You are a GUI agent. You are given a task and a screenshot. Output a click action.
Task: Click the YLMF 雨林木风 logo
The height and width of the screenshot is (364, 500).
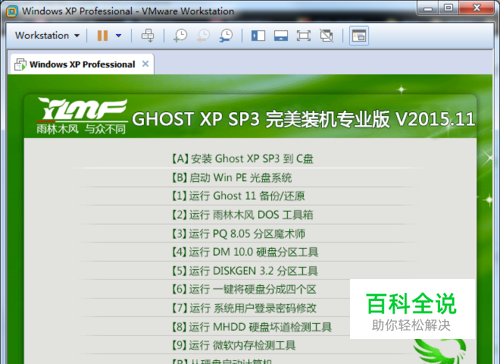(x=82, y=116)
